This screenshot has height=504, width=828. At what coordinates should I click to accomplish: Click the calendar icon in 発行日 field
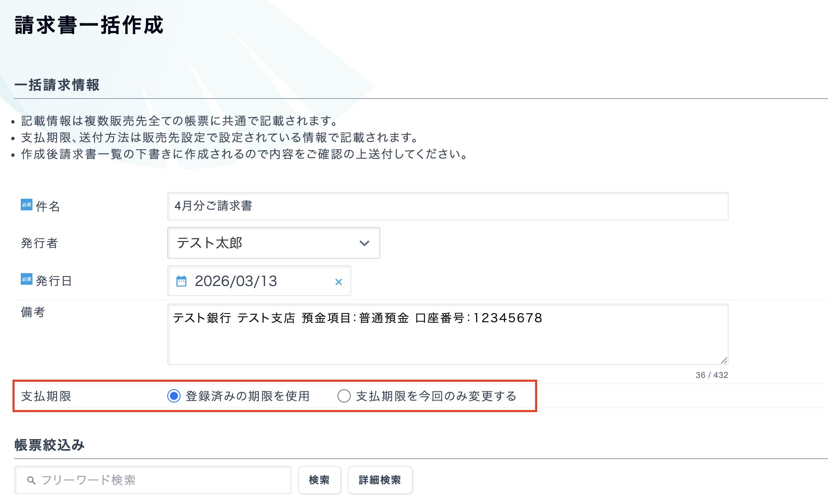181,282
